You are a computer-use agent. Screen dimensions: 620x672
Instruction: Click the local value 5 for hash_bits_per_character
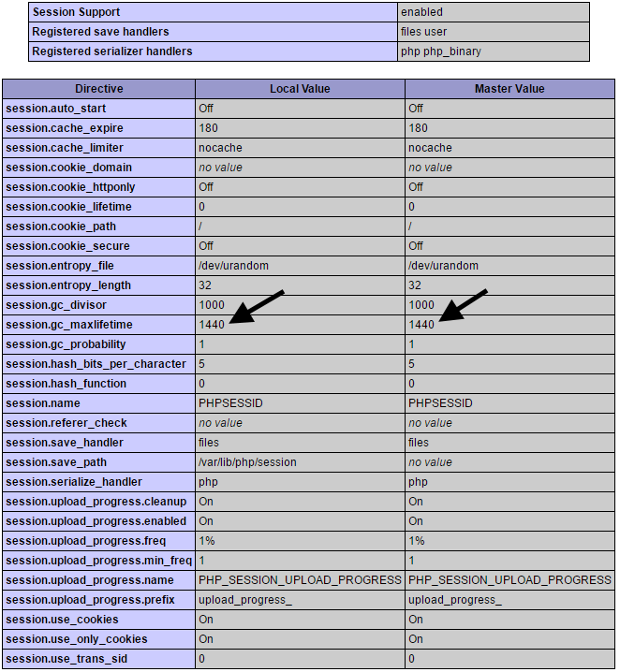click(202, 364)
